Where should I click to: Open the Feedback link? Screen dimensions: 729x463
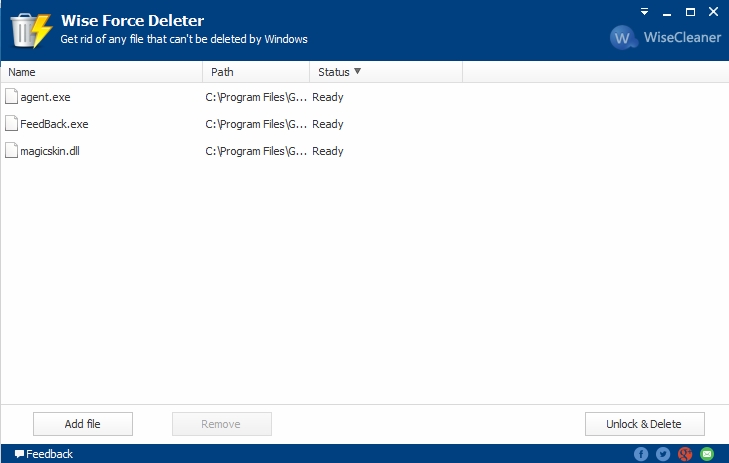pos(44,454)
